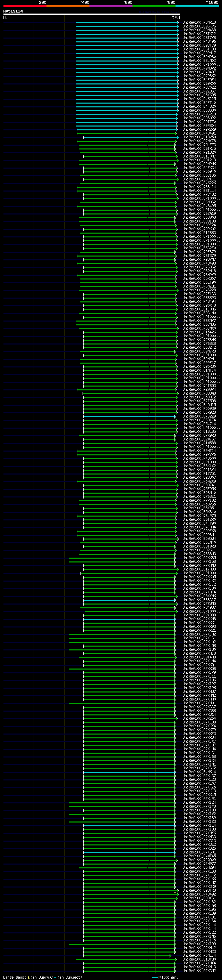Click UniRef100_P60174 label
Image resolution: width=222 pixels, height=980 pixels.
(199, 420)
